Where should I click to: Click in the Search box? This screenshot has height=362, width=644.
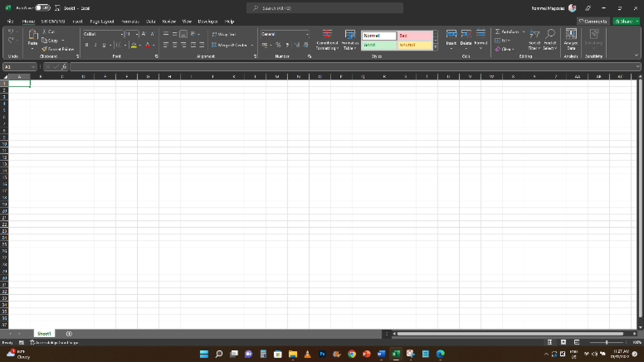(x=324, y=8)
